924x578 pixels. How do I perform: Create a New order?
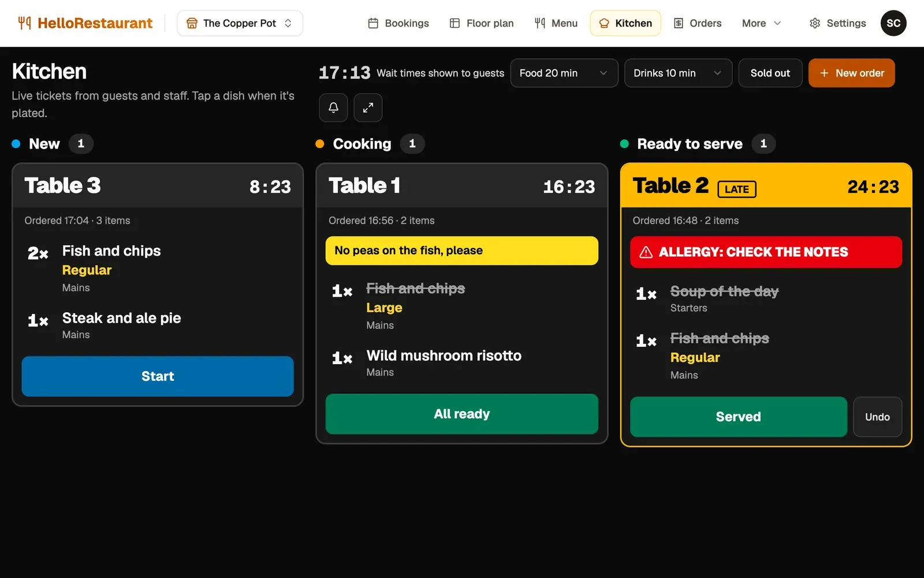852,73
